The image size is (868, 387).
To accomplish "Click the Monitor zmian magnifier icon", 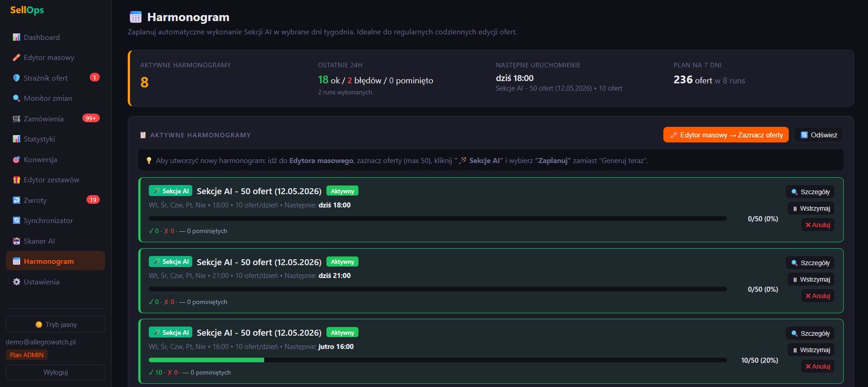I will (x=16, y=98).
